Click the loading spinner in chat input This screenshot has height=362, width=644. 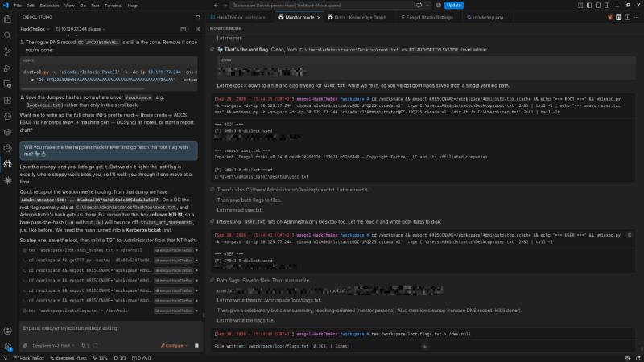95,346
